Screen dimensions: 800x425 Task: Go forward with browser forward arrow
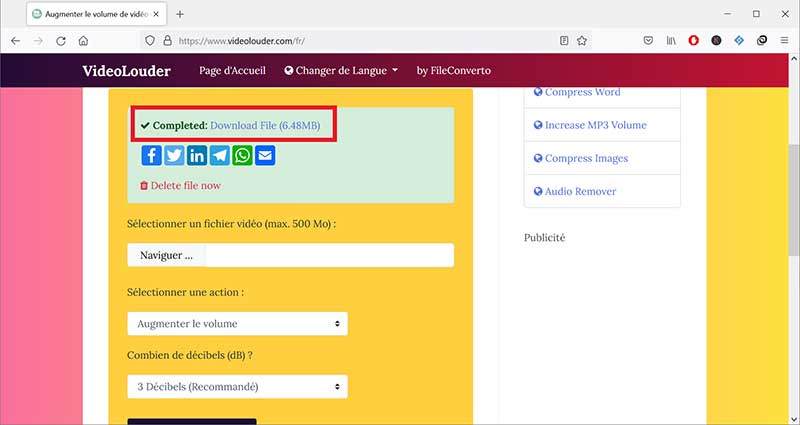pos(38,41)
